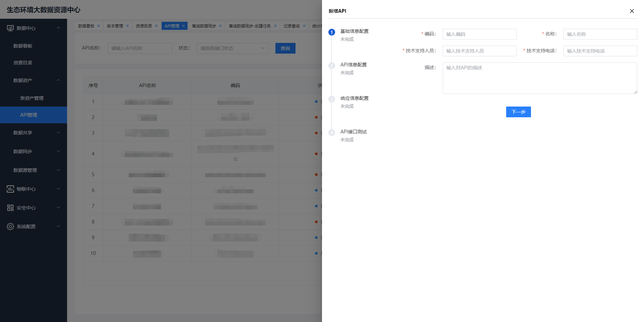Image resolution: width=644 pixels, height=322 pixels.
Task: Select API管理 in the sidebar
Action: pyautogui.click(x=34, y=115)
